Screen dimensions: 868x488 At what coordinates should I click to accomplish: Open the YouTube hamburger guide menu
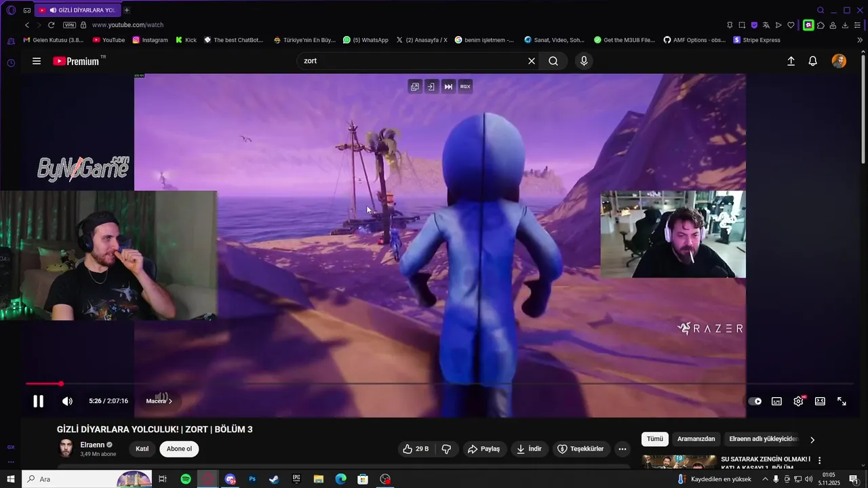tap(37, 61)
